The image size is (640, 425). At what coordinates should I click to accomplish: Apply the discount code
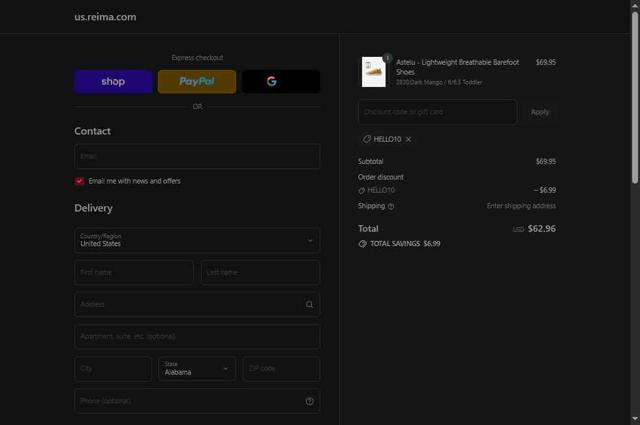pos(540,112)
